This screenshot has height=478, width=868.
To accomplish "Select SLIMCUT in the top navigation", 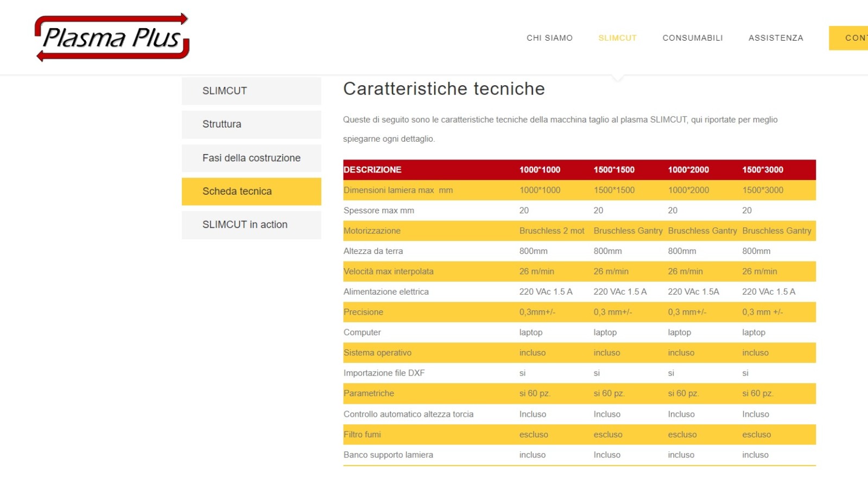I will (x=617, y=38).
